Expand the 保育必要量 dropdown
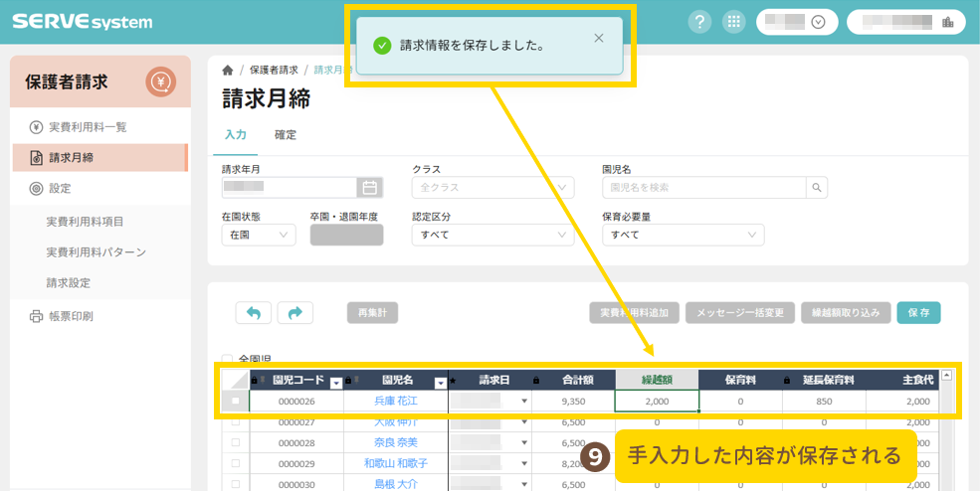The width and height of the screenshot is (980, 491). (683, 235)
